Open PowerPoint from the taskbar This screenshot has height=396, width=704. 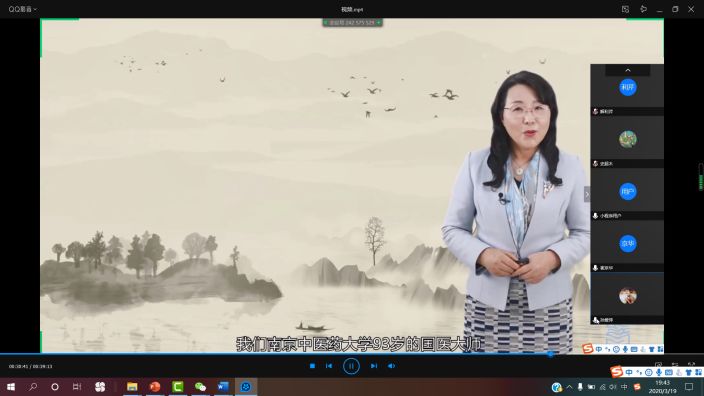click(155, 387)
